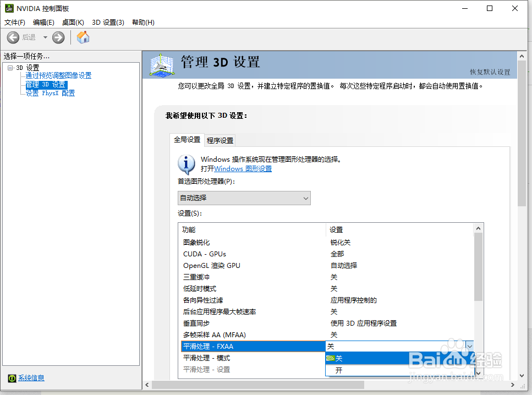Open the back history dropdown arrow
Image resolution: width=532 pixels, height=395 pixels.
[x=45, y=37]
